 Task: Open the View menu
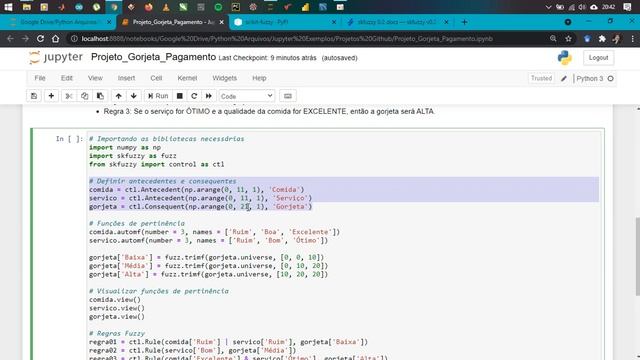pyautogui.click(x=95, y=78)
